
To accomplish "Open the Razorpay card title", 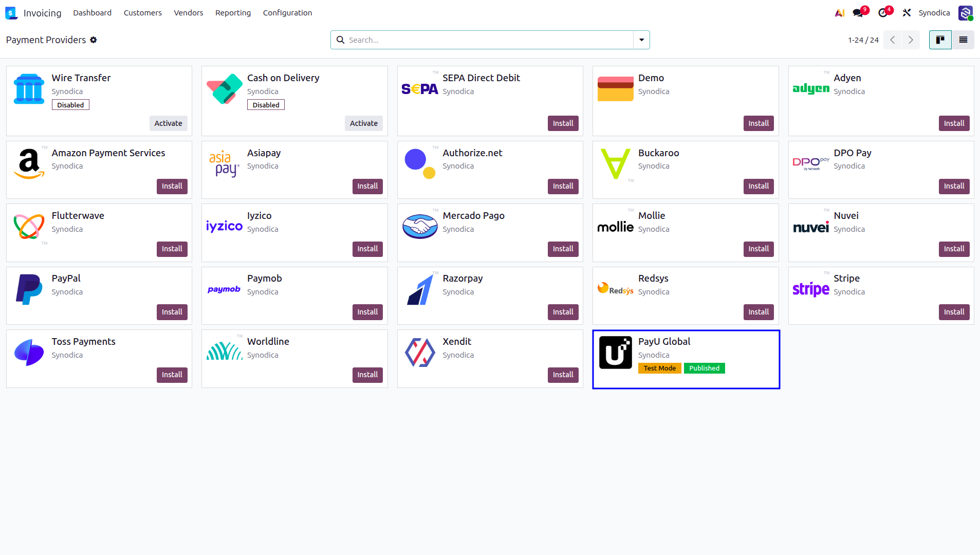I will click(463, 279).
